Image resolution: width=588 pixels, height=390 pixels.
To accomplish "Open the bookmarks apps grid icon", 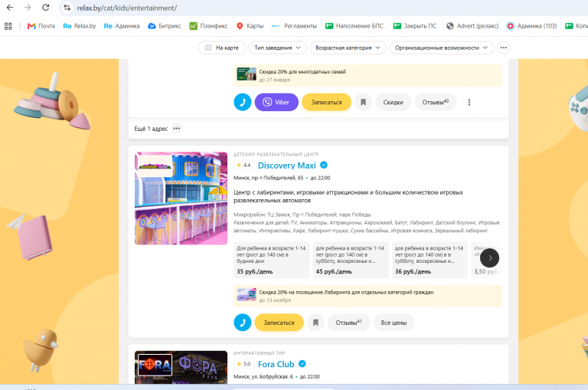I will [x=8, y=26].
